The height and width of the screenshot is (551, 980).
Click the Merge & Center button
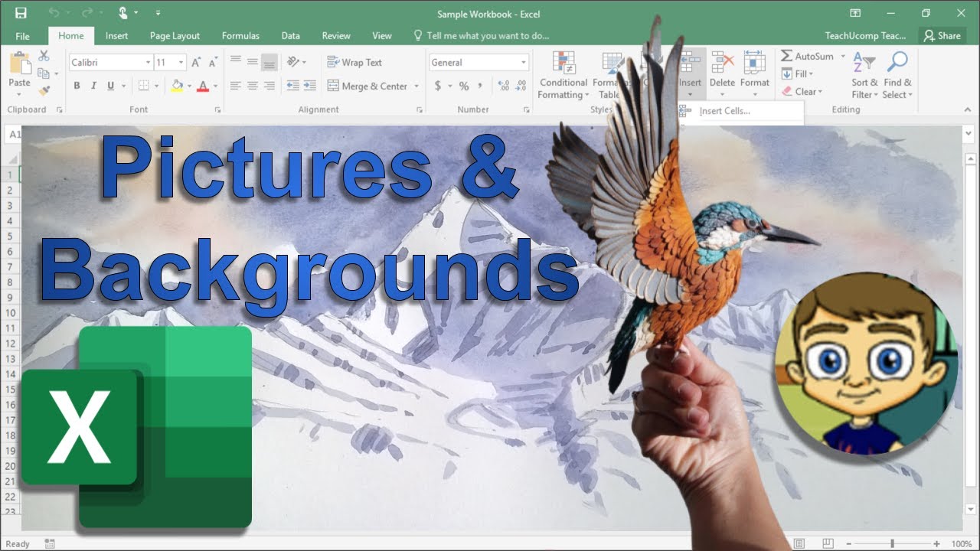tap(367, 86)
